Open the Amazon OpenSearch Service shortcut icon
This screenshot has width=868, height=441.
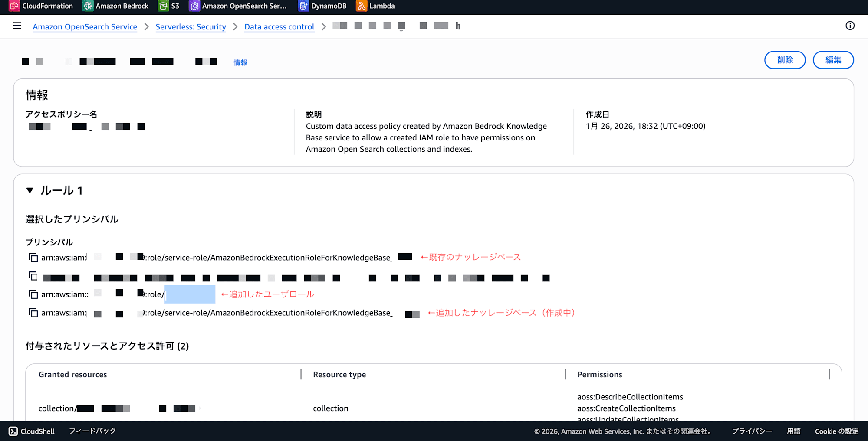click(x=194, y=6)
